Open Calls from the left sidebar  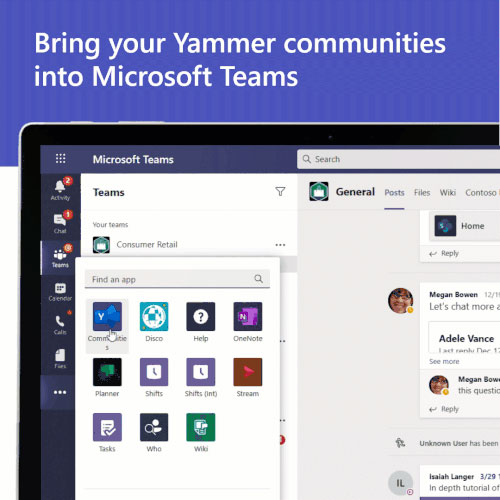coord(60,325)
